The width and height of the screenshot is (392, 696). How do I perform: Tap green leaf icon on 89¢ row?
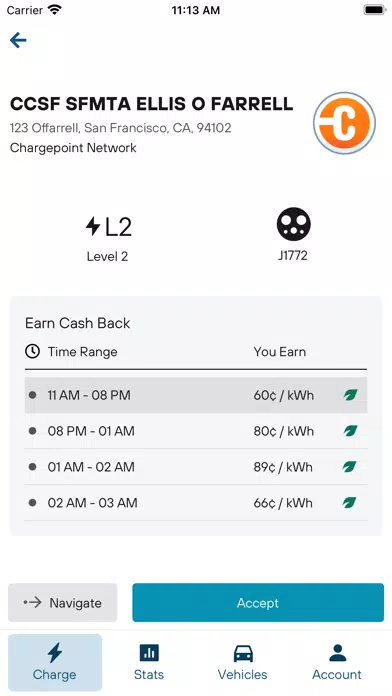(350, 467)
